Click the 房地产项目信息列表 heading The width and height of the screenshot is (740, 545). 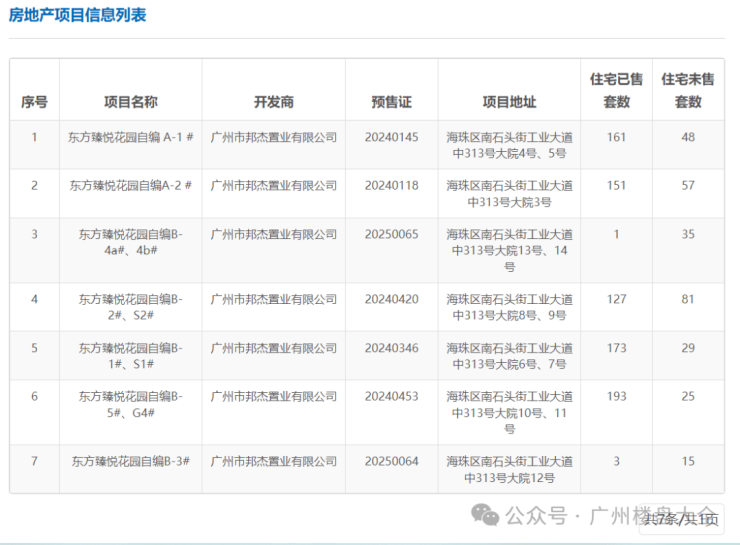pos(78,15)
